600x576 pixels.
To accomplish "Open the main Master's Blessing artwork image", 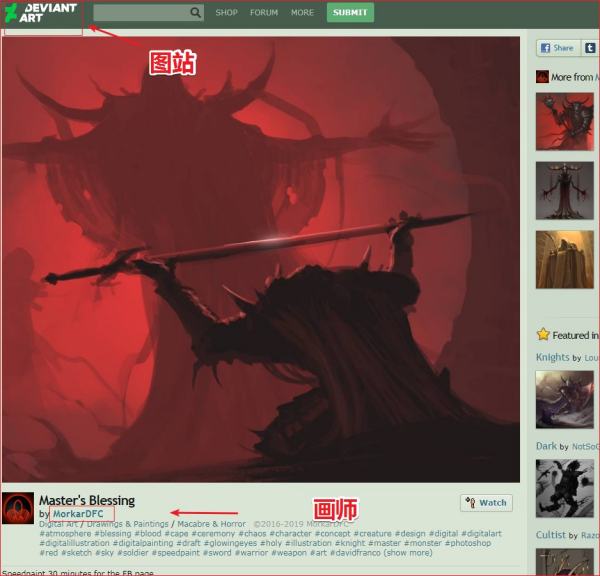I will point(261,259).
